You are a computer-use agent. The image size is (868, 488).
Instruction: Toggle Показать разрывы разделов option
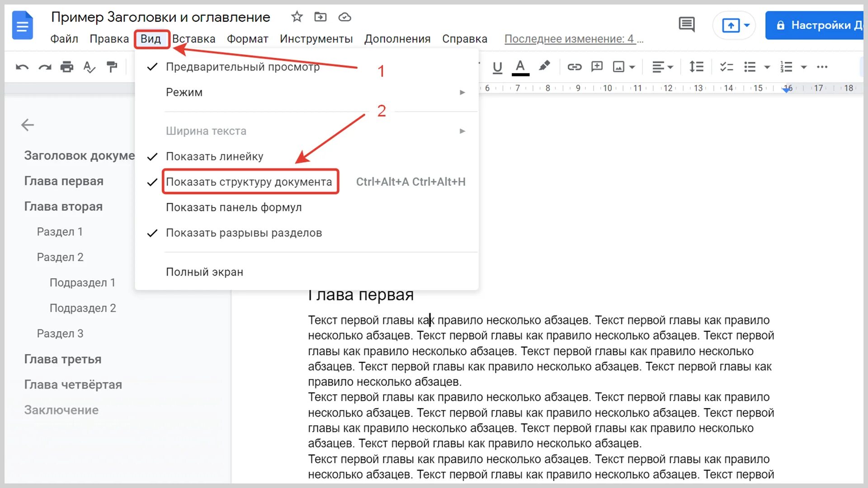[244, 233]
